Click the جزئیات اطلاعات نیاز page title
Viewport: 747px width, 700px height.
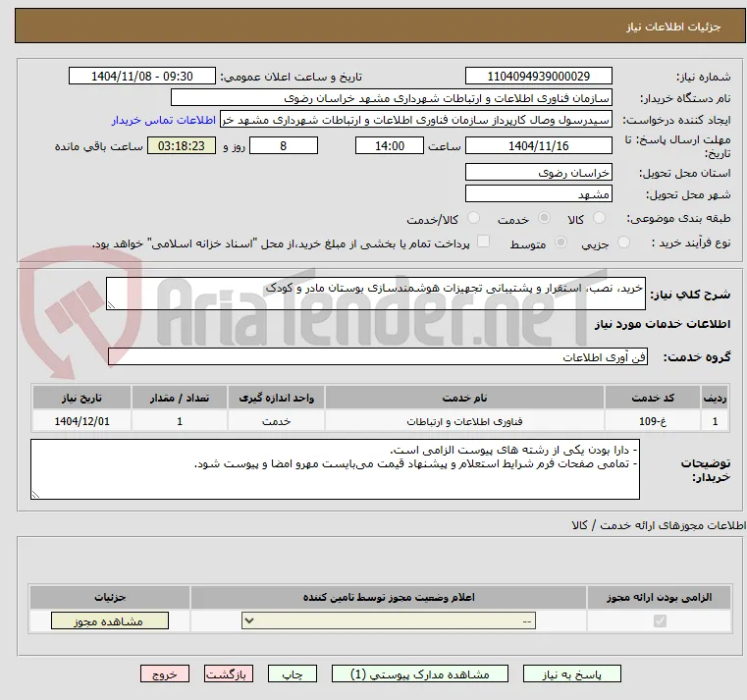pyautogui.click(x=673, y=27)
